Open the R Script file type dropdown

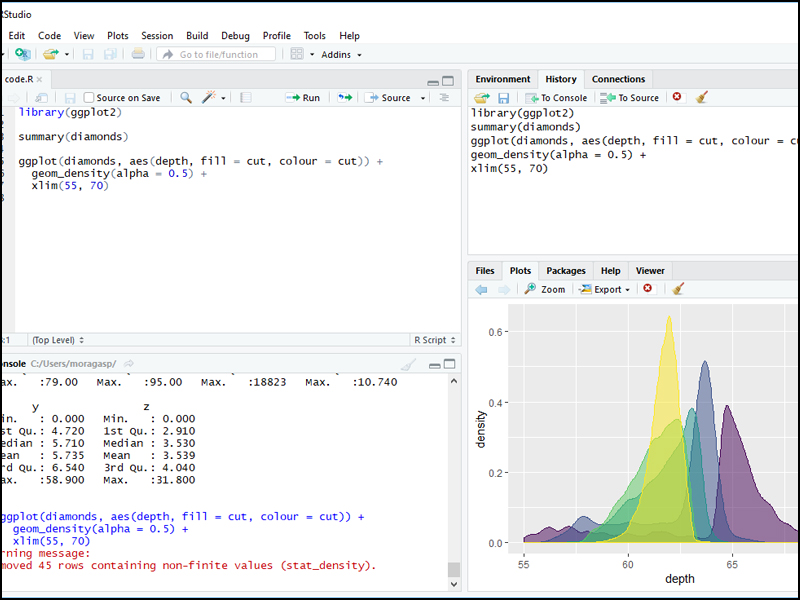435,340
